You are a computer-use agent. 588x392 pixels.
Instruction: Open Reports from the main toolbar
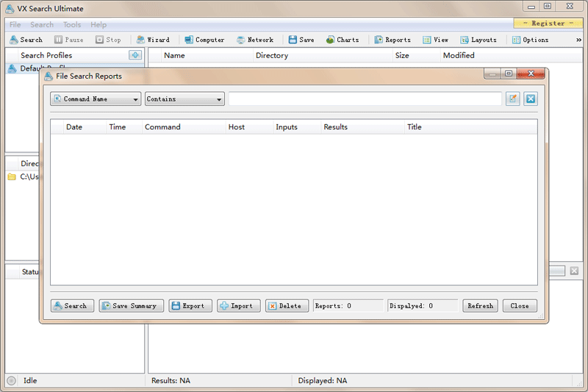(x=392, y=40)
